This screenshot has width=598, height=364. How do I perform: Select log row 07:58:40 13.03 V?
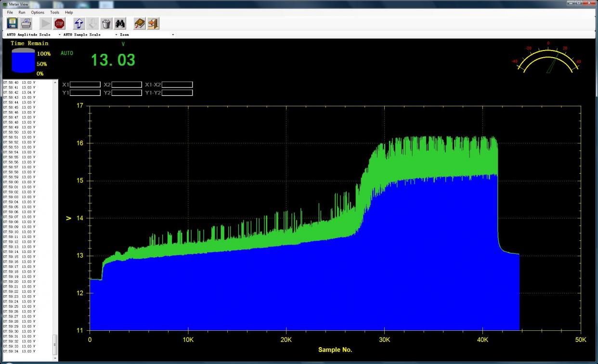(19, 82)
